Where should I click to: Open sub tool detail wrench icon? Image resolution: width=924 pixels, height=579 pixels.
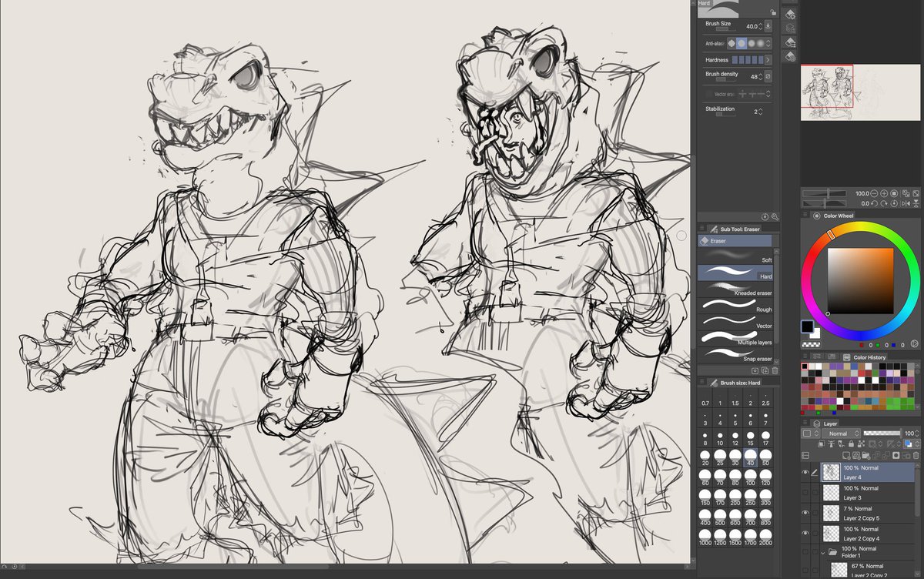(774, 216)
